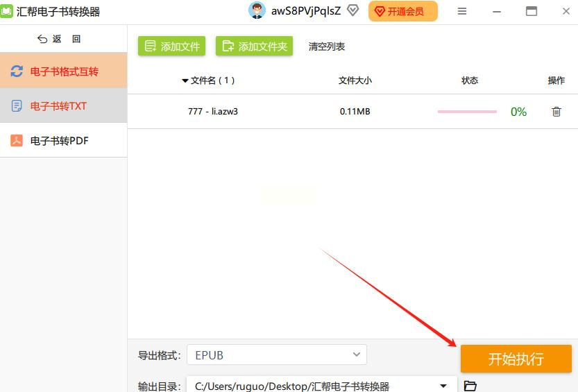Open the hamburger menu icon
The image size is (578, 392).
tap(462, 11)
